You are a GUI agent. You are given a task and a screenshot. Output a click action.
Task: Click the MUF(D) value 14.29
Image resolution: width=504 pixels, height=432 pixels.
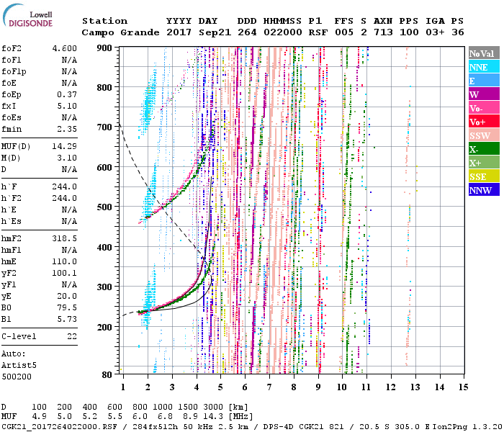coord(63,146)
